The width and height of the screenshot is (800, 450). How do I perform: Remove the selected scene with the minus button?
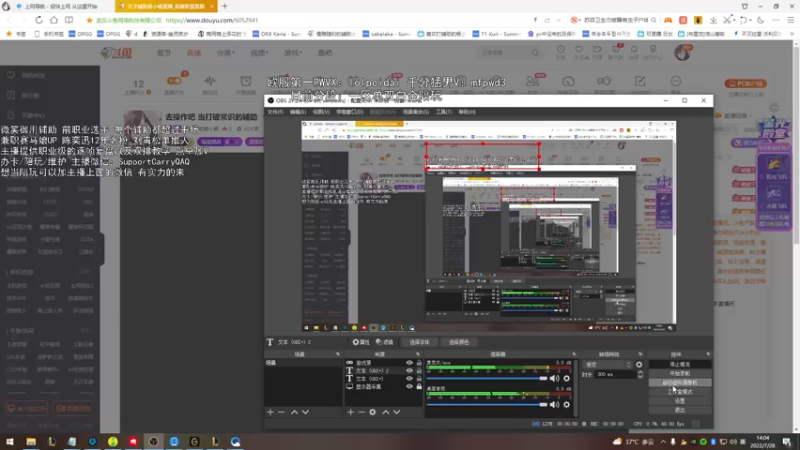point(281,412)
